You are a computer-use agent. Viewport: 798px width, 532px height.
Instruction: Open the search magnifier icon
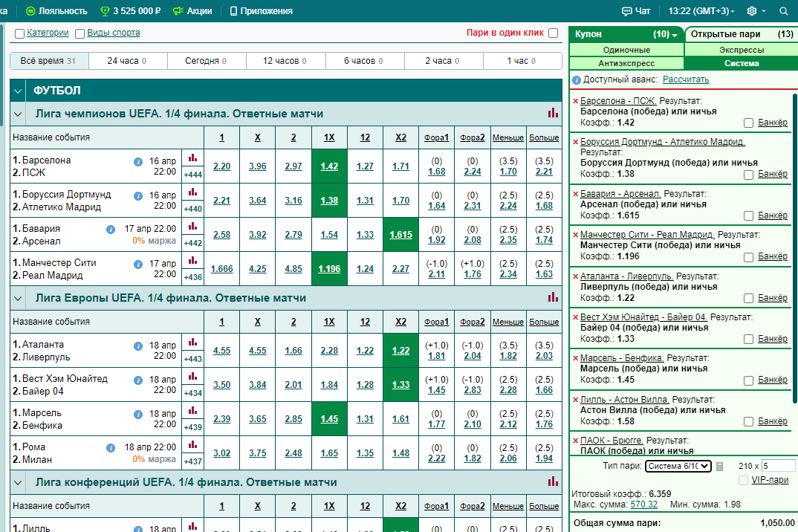(784, 10)
